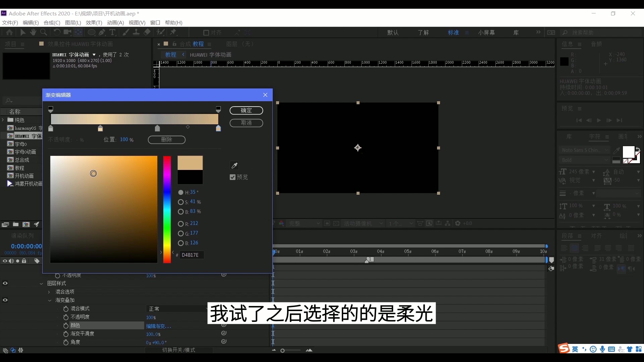The image size is (644, 362).
Task: Select the Clone Stamp tool
Action: point(136,32)
